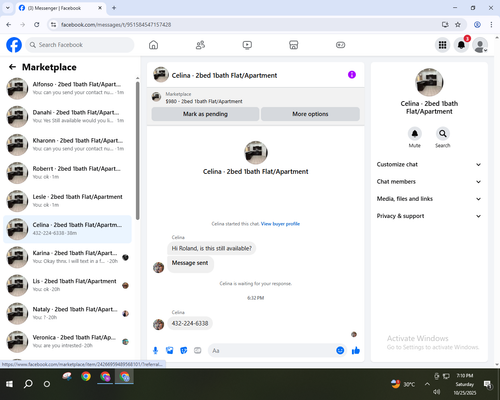This screenshot has width=500, height=400.
Task: Choose a GIF icon in composer
Action: [198, 351]
